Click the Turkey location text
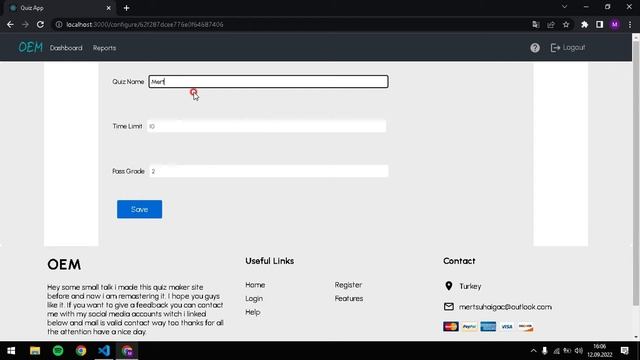640x360 pixels. pos(470,286)
